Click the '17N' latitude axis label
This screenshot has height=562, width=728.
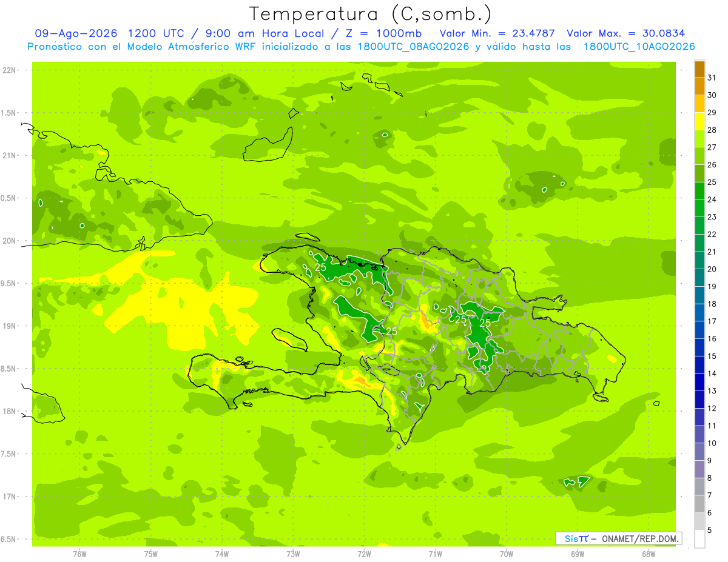9,497
